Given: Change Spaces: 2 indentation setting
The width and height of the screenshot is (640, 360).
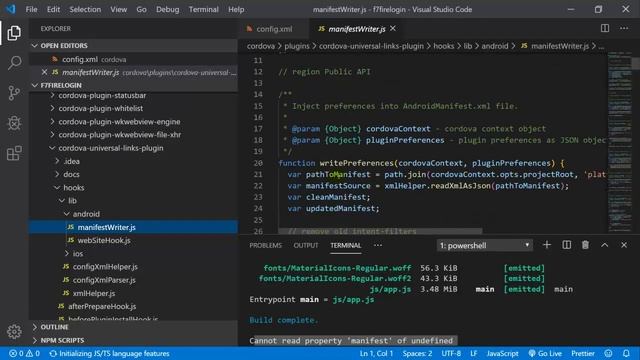Looking at the screenshot, I should [x=417, y=353].
